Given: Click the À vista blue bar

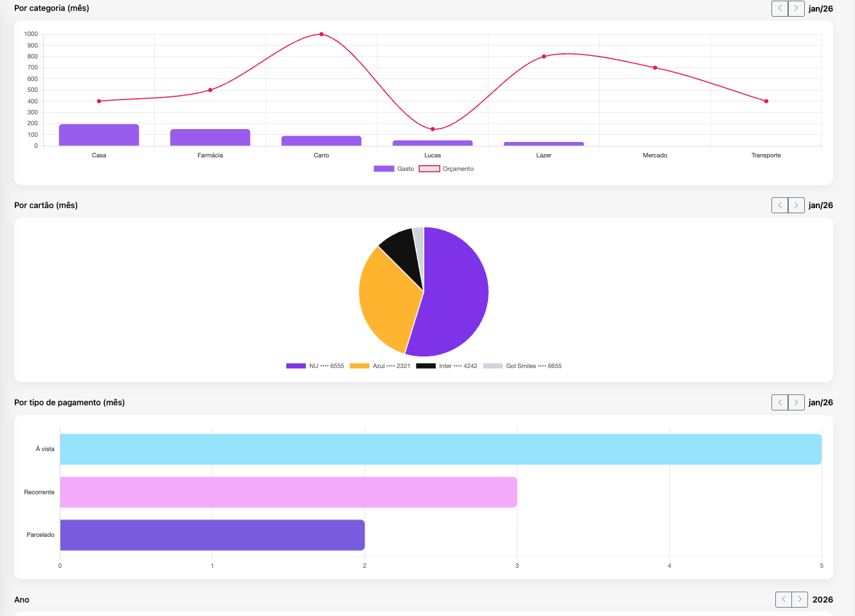Looking at the screenshot, I should coord(440,450).
